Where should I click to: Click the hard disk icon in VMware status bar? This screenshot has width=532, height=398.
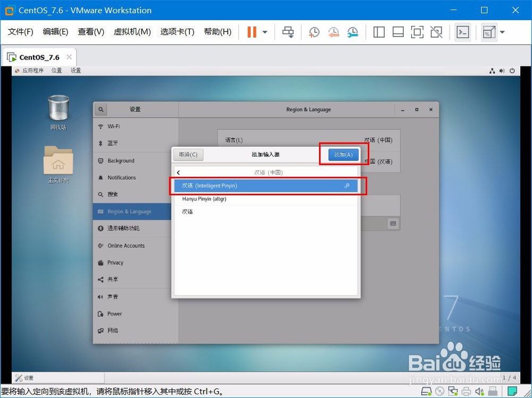426,392
